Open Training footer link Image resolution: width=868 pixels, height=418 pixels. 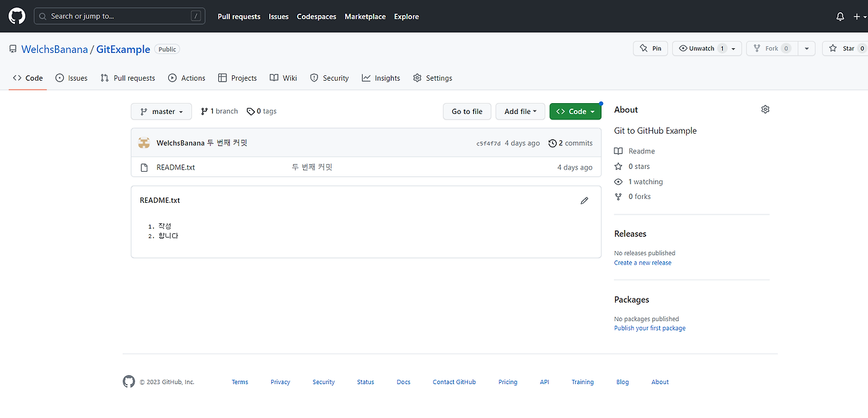pyautogui.click(x=583, y=382)
